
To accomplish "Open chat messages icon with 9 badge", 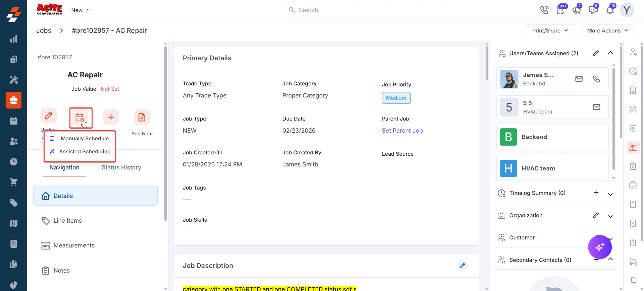I will click(x=593, y=10).
